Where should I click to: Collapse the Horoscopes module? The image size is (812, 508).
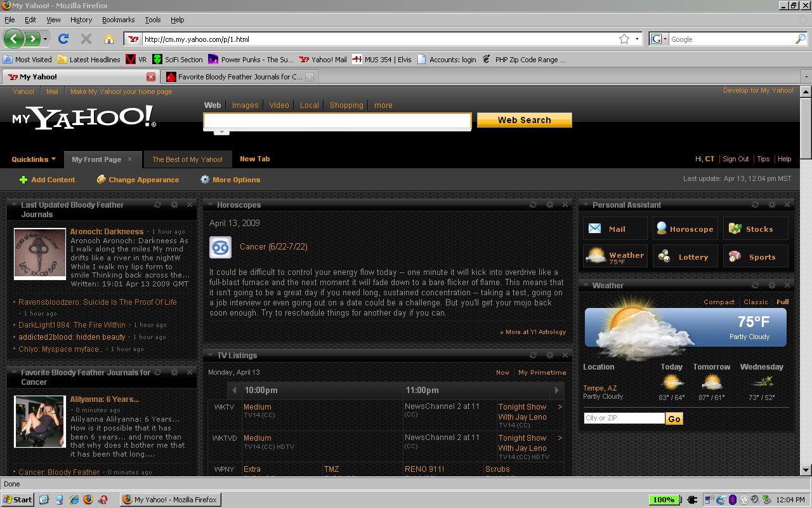click(209, 205)
